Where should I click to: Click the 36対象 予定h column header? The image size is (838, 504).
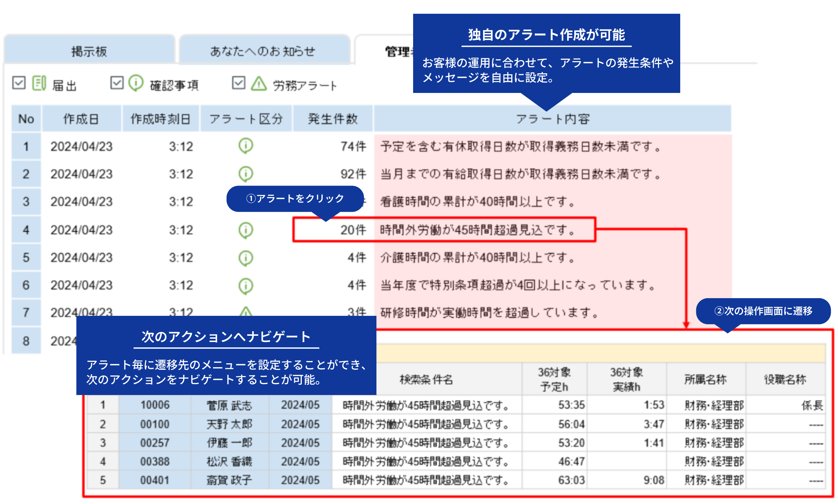click(x=554, y=379)
